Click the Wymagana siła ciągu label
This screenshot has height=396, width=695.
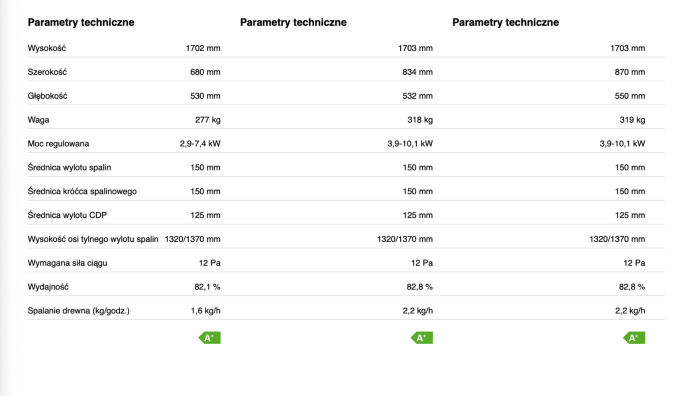point(67,263)
